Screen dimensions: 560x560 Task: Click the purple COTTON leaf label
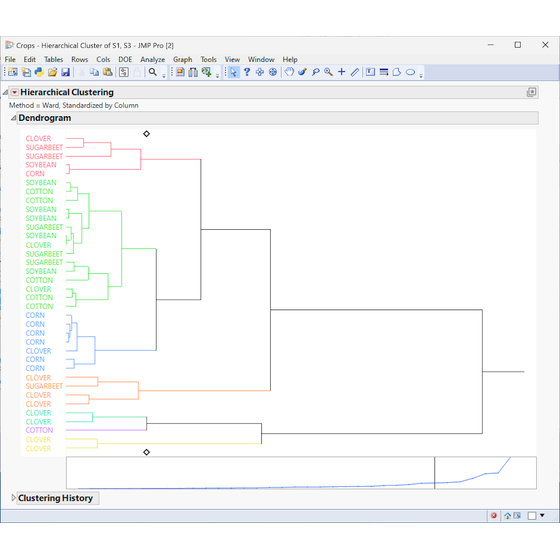tap(39, 430)
